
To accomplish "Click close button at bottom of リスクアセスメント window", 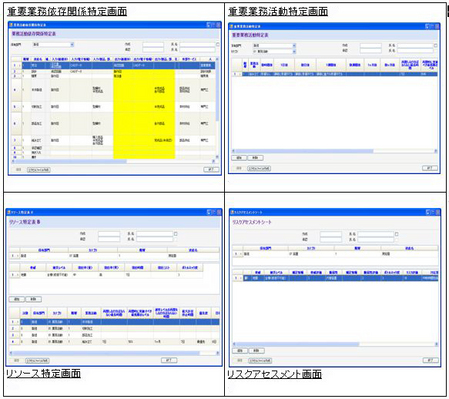I will [430, 360].
